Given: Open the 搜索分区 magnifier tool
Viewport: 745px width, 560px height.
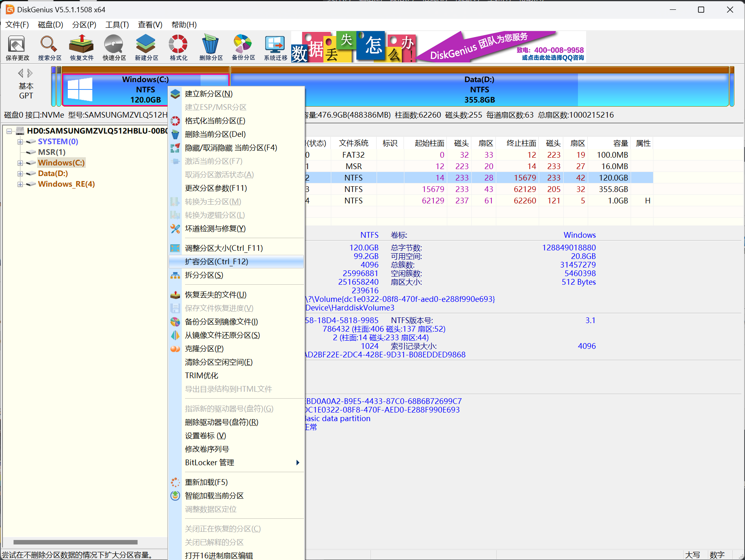Looking at the screenshot, I should (x=49, y=47).
